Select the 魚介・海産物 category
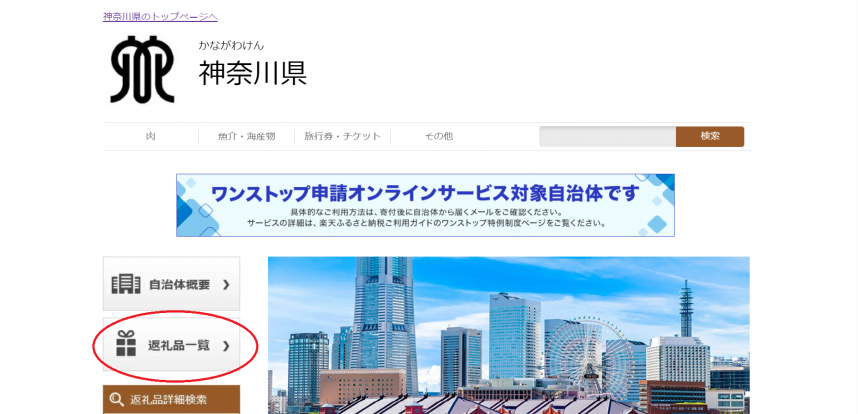 pyautogui.click(x=246, y=137)
